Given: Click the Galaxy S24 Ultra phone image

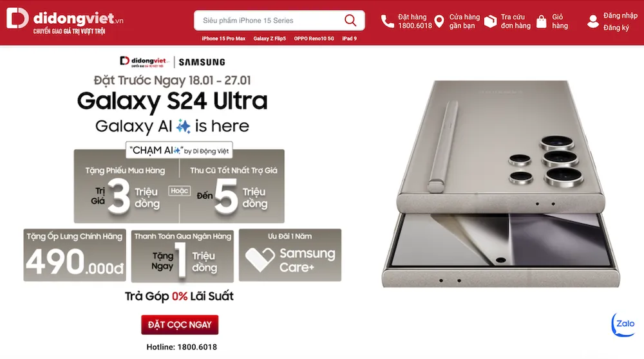Looking at the screenshot, I should (501, 183).
